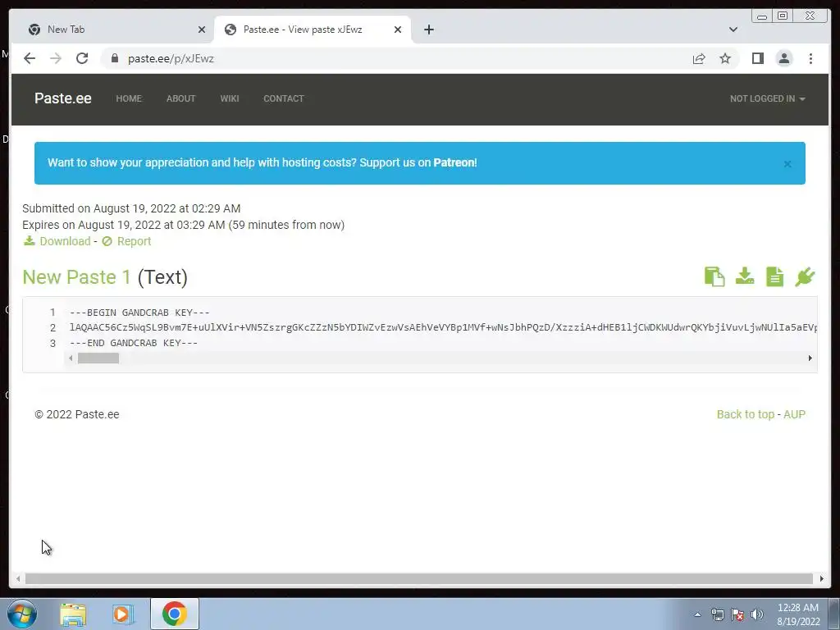Open the tab search chevron
The height and width of the screenshot is (630, 840).
733,30
